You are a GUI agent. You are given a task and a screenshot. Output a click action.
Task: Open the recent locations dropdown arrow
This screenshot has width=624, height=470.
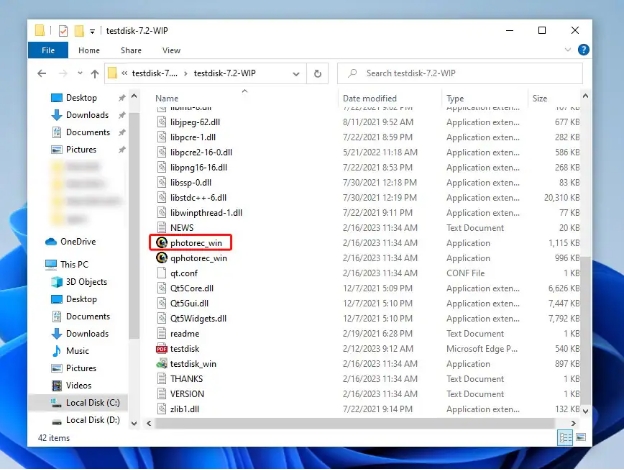click(x=77, y=73)
